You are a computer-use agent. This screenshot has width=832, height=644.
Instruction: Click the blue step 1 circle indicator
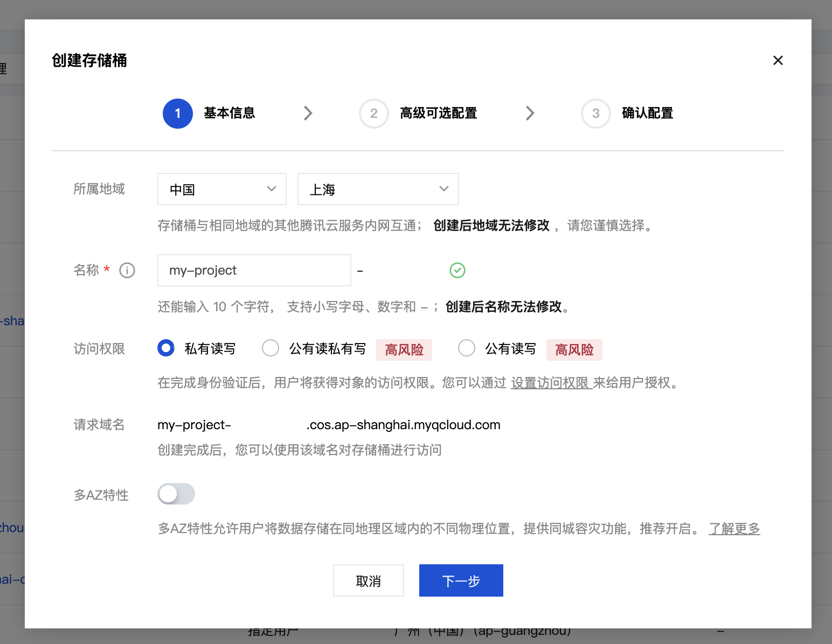coord(177,113)
